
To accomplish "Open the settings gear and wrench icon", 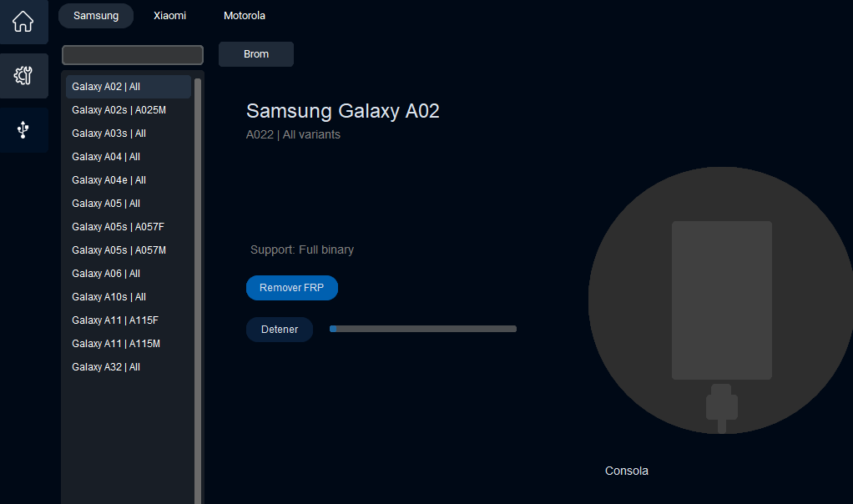I will (23, 76).
